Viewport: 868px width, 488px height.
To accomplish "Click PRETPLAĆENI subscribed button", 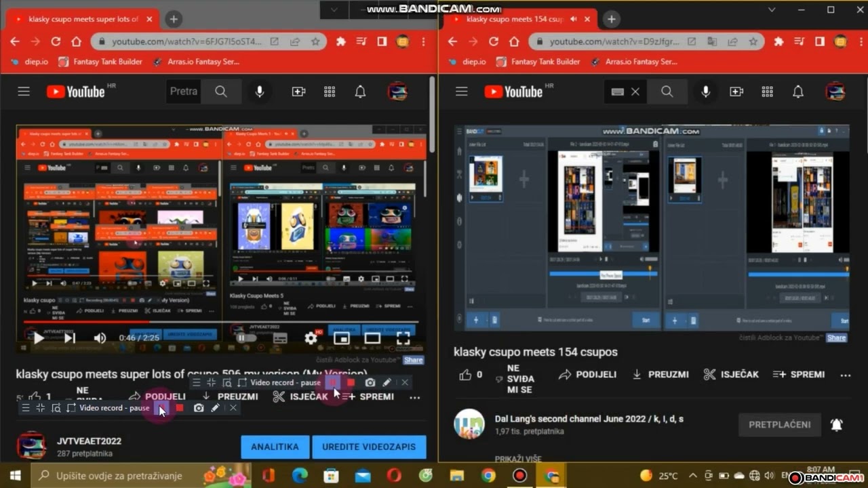I will tap(780, 425).
